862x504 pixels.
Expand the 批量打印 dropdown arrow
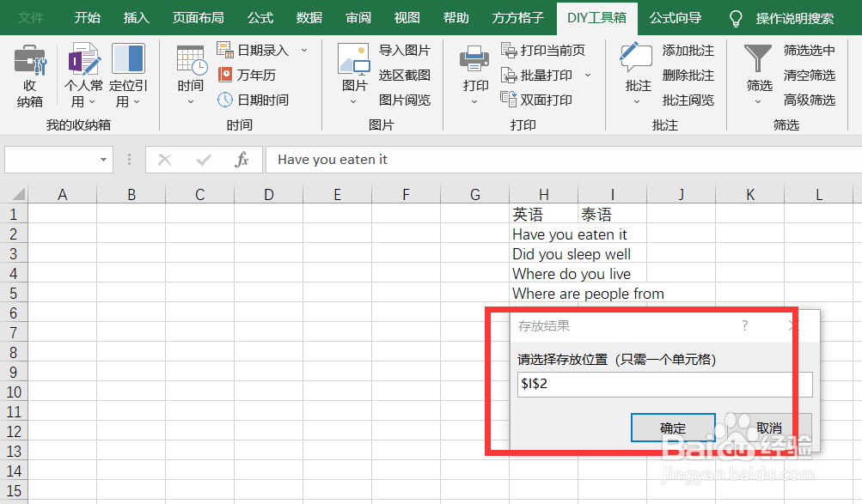coord(588,75)
